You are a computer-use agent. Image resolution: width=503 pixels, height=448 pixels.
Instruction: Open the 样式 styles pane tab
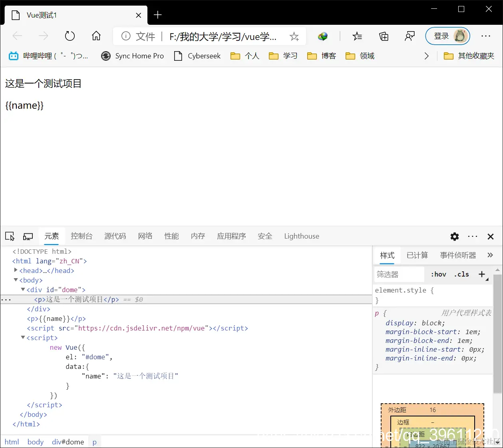click(x=387, y=255)
